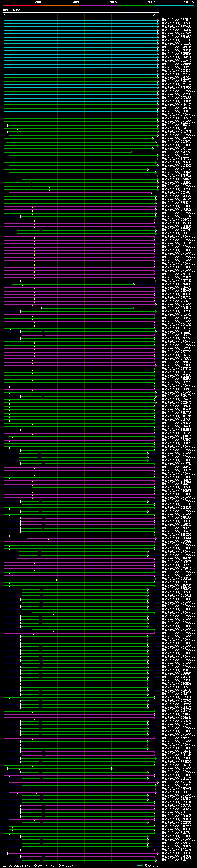Select label UniRef100_B6H4Y2
The width and height of the screenshot is (197, 868).
[176, 737]
